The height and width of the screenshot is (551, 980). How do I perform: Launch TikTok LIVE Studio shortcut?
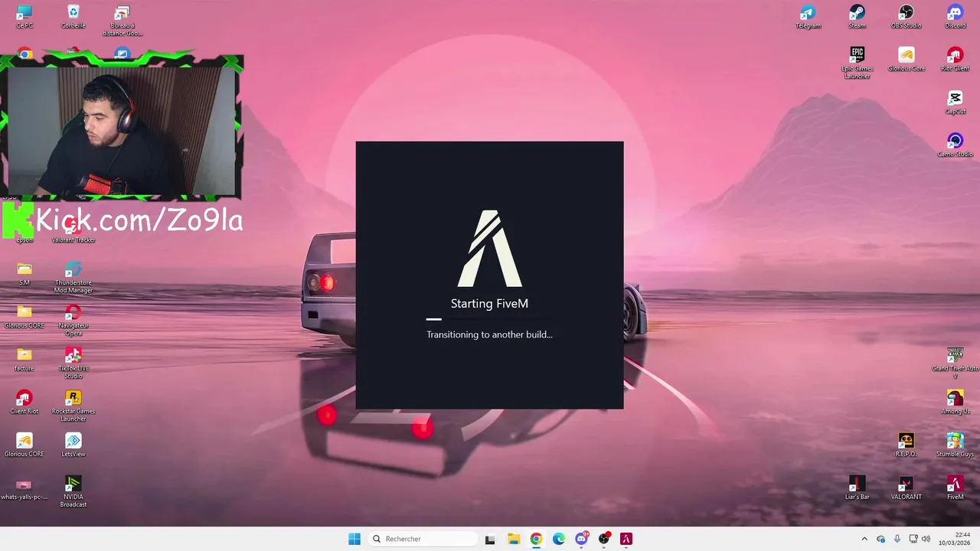(x=73, y=364)
